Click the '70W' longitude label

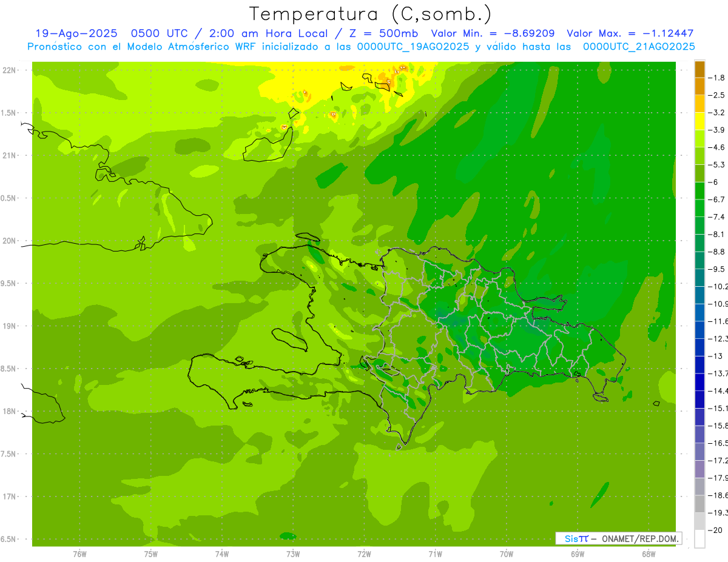[506, 554]
